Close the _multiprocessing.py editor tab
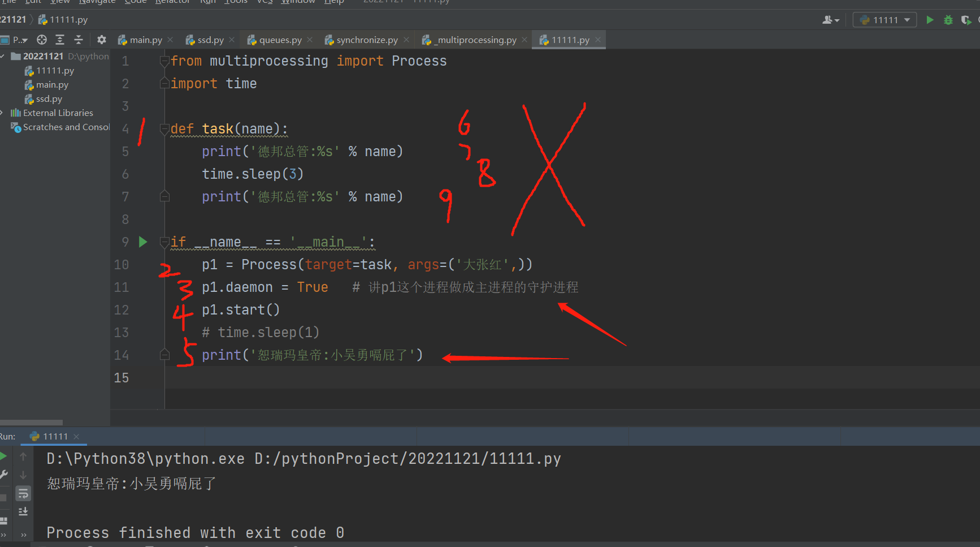980x547 pixels. (524, 40)
